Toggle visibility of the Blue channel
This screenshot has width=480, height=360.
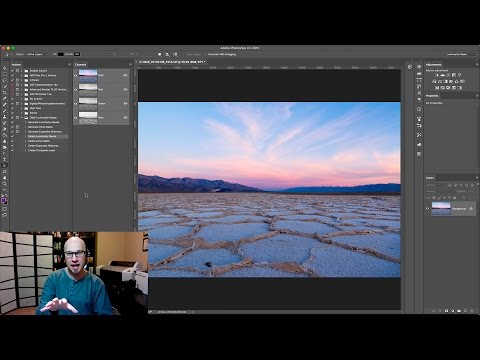pyautogui.click(x=76, y=117)
